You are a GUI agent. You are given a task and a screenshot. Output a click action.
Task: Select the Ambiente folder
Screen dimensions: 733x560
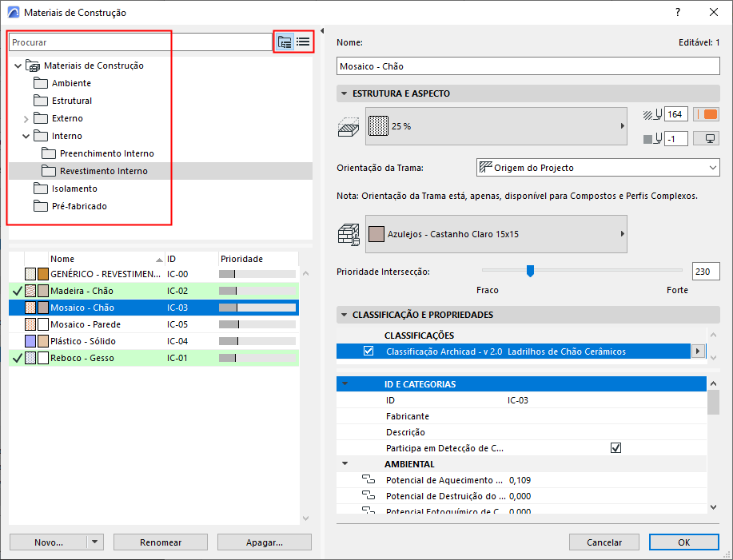click(71, 83)
